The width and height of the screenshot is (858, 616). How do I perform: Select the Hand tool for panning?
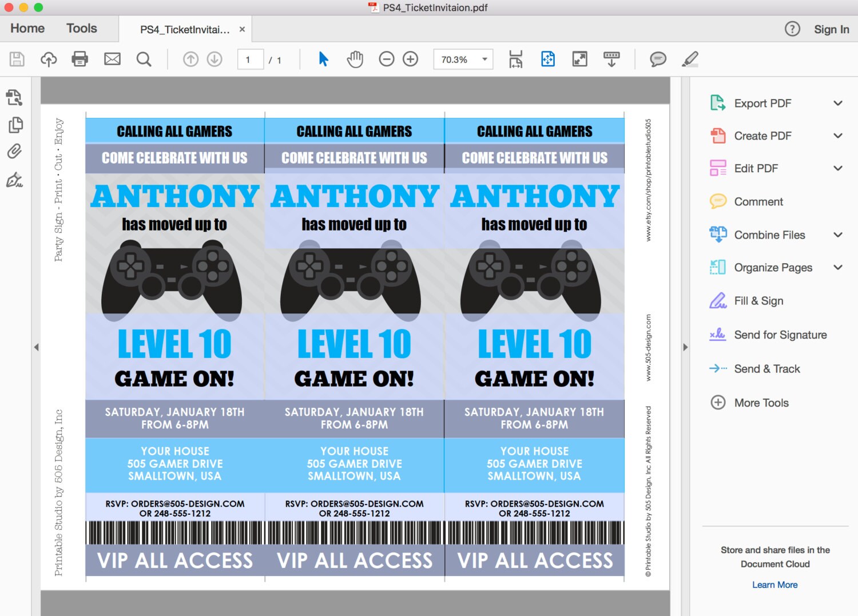(355, 58)
